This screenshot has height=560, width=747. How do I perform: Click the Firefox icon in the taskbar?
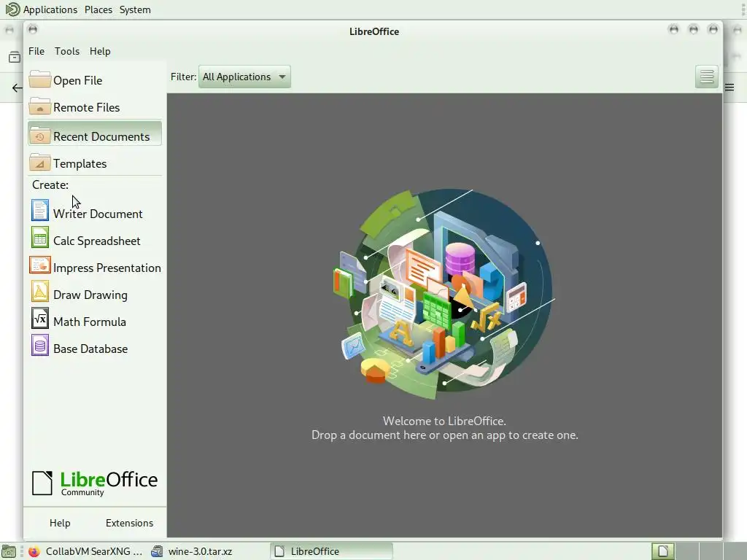pyautogui.click(x=34, y=551)
